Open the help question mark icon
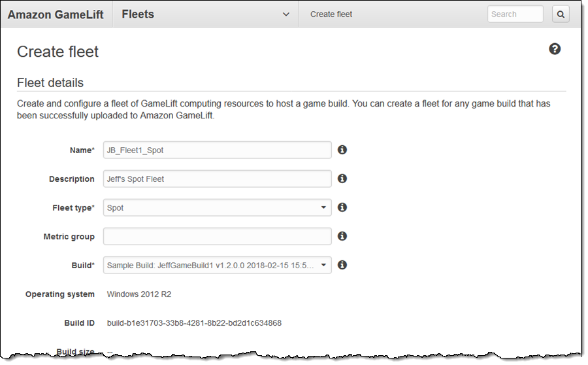Image resolution: width=588 pixels, height=365 pixels. tap(555, 49)
